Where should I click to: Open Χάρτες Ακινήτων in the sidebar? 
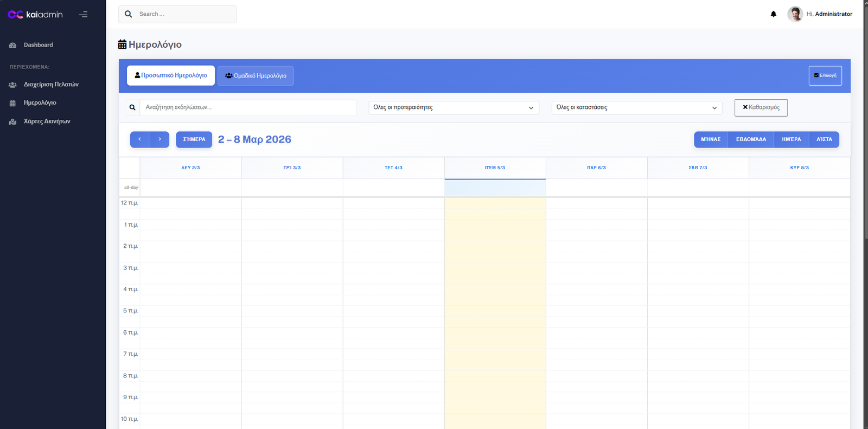(47, 121)
